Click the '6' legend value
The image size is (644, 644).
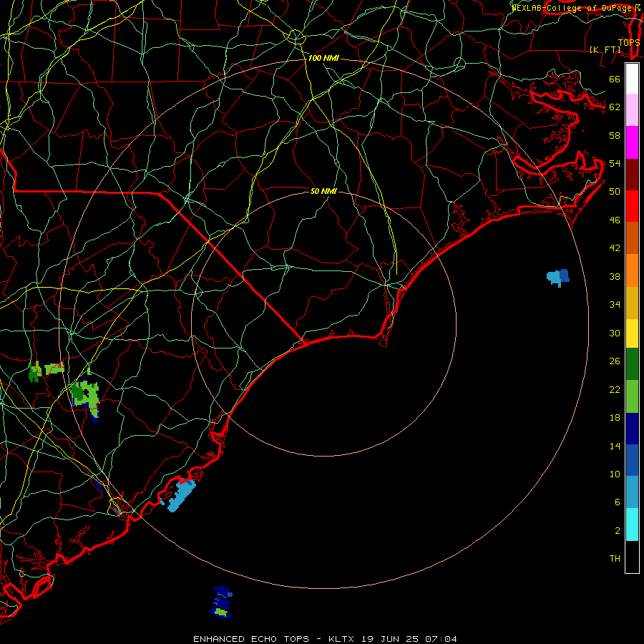click(x=618, y=502)
